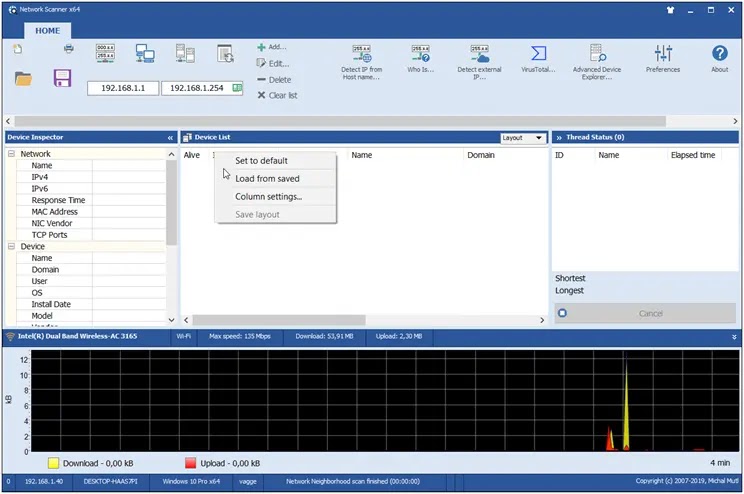This screenshot has height=494, width=744.
Task: Click the shirt icon in title bar
Action: 670,10
